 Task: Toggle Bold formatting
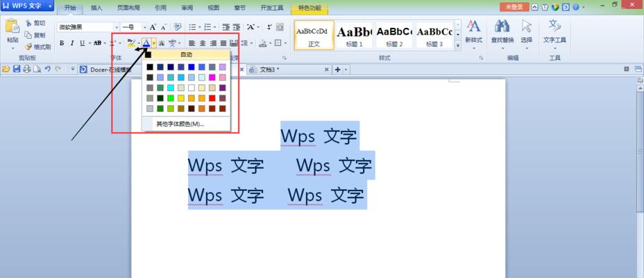(62, 43)
